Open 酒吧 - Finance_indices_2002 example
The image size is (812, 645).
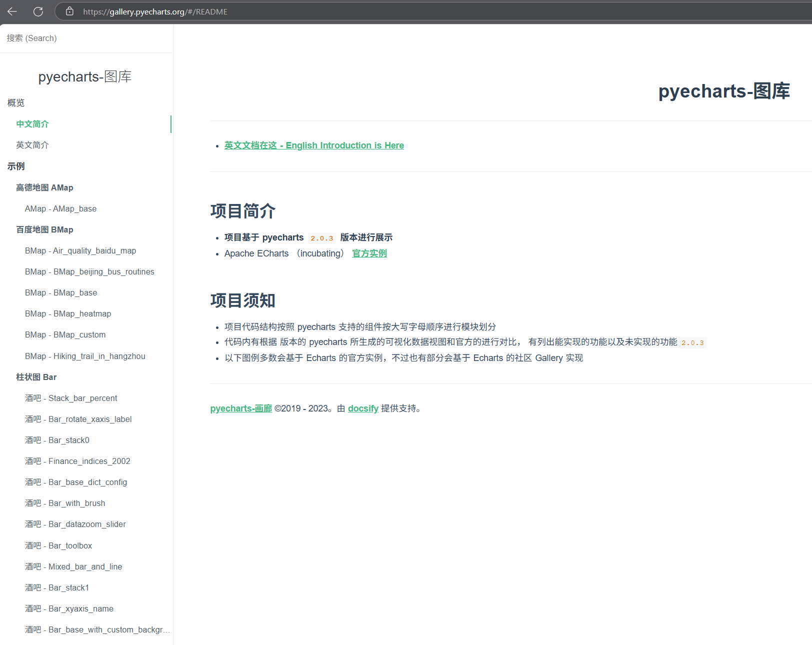[77, 461]
